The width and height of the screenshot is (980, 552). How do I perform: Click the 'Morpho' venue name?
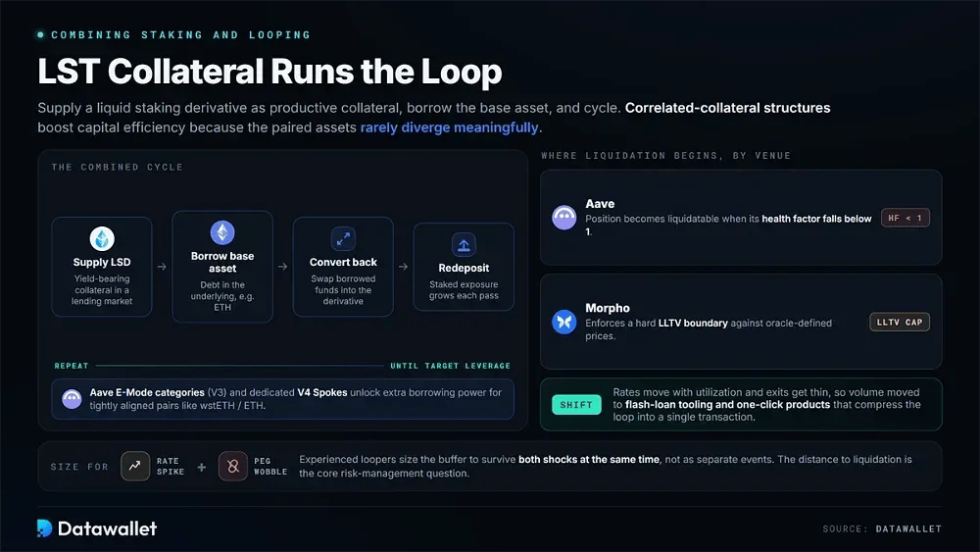[x=608, y=308]
